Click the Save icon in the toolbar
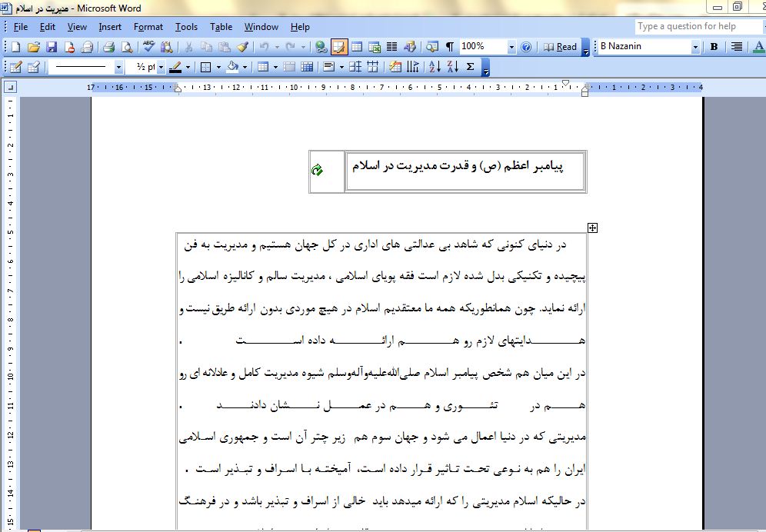 tap(51, 47)
